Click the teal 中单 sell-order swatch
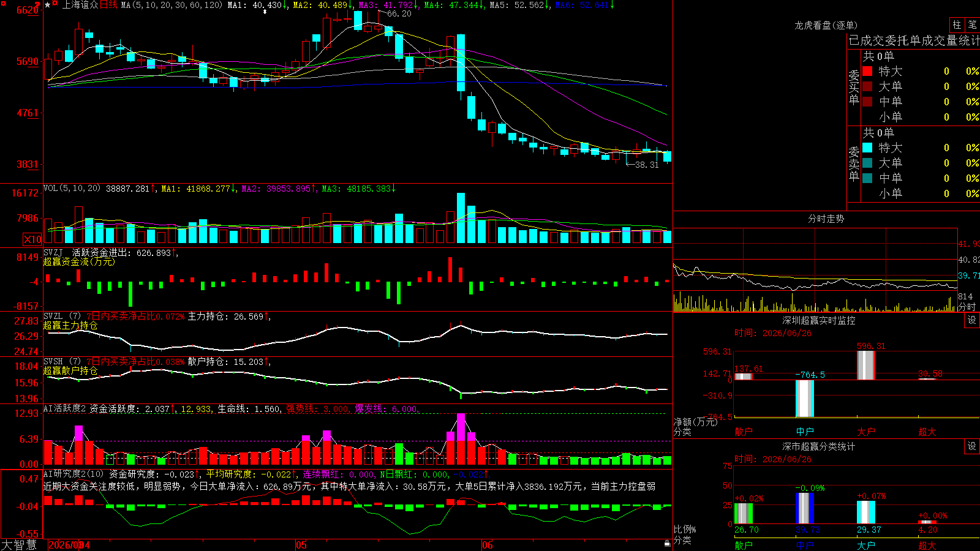The image size is (980, 551). [x=867, y=178]
